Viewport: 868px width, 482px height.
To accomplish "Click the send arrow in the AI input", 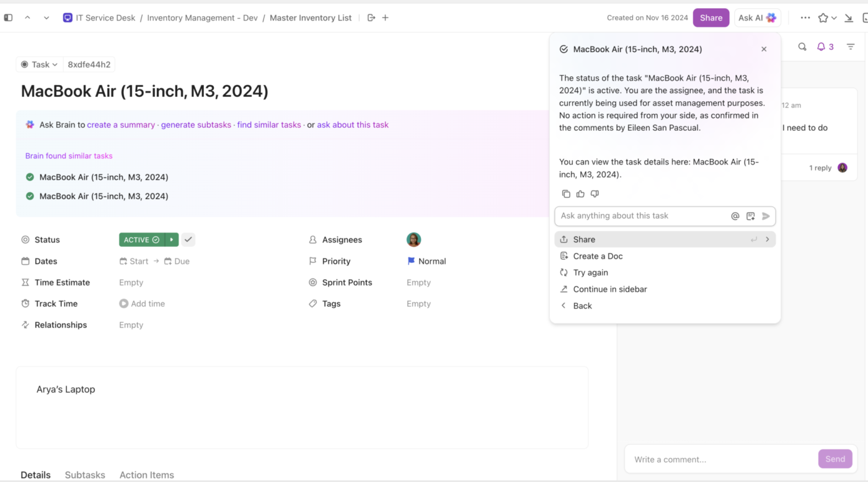I will click(766, 216).
